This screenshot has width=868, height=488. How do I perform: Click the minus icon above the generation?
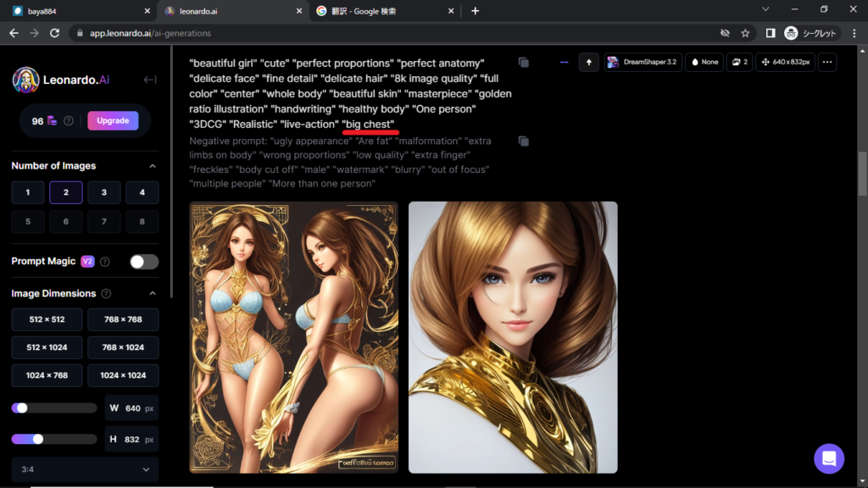click(x=565, y=63)
